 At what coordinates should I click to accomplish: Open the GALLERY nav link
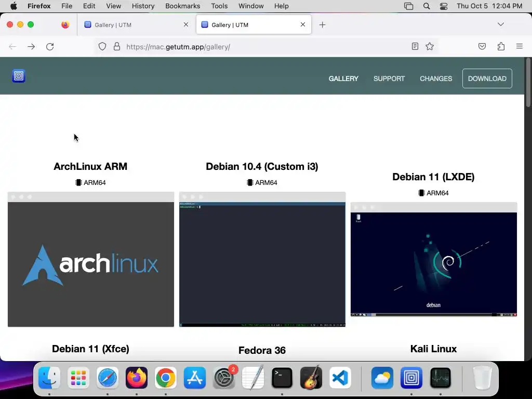343,79
